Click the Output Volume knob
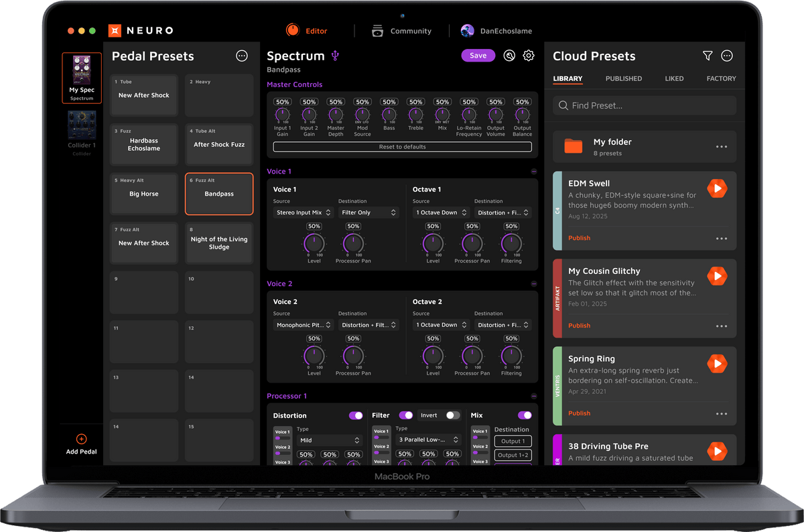 pos(496,115)
